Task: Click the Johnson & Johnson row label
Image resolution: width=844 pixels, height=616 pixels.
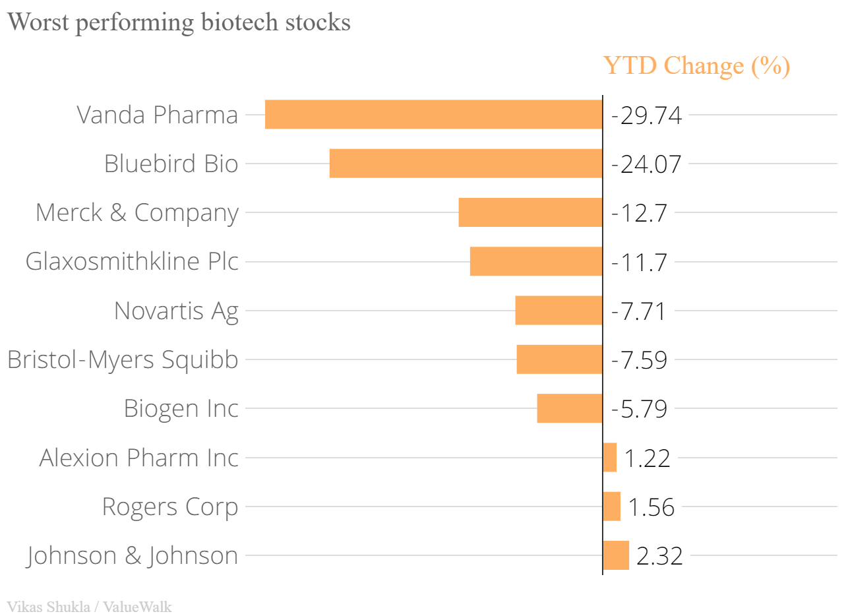Action: click(x=133, y=555)
